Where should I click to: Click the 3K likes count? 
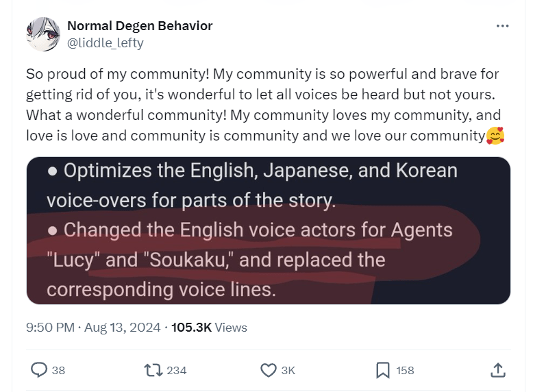point(288,370)
